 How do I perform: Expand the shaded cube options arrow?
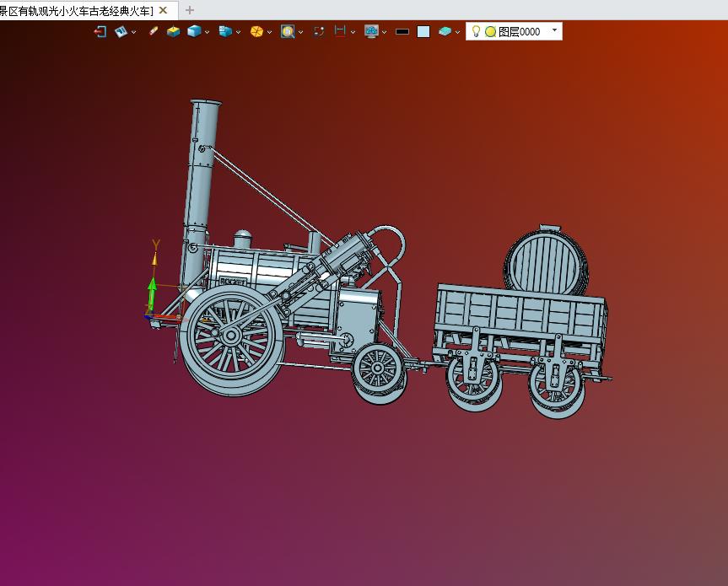tap(207, 32)
